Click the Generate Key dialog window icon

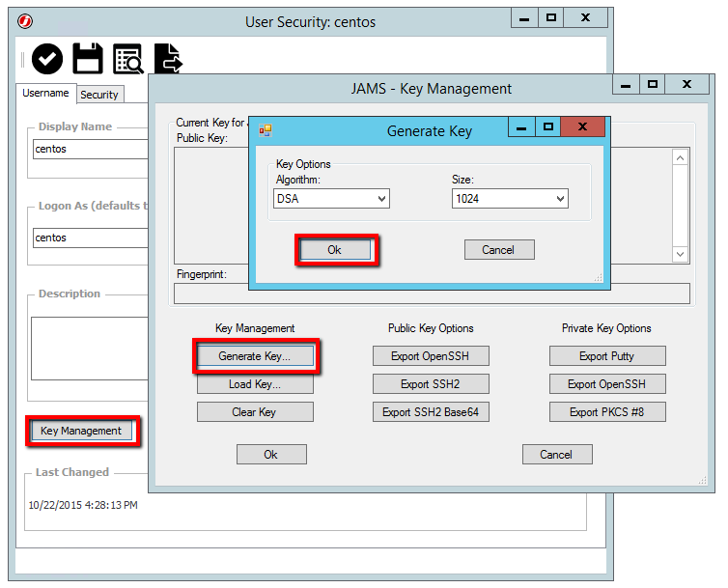(266, 130)
